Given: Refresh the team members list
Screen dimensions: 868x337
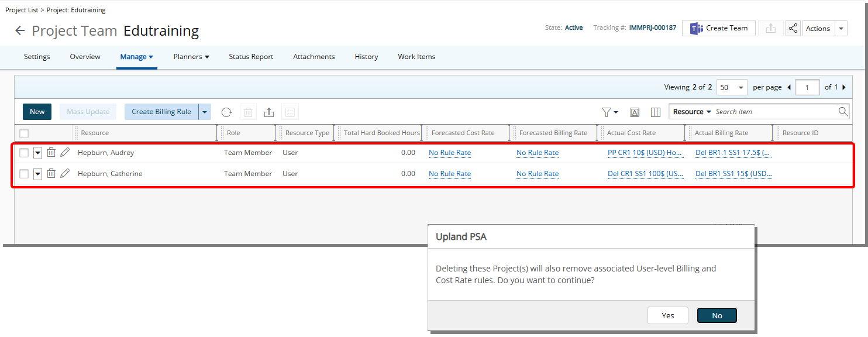Looking at the screenshot, I should [226, 112].
